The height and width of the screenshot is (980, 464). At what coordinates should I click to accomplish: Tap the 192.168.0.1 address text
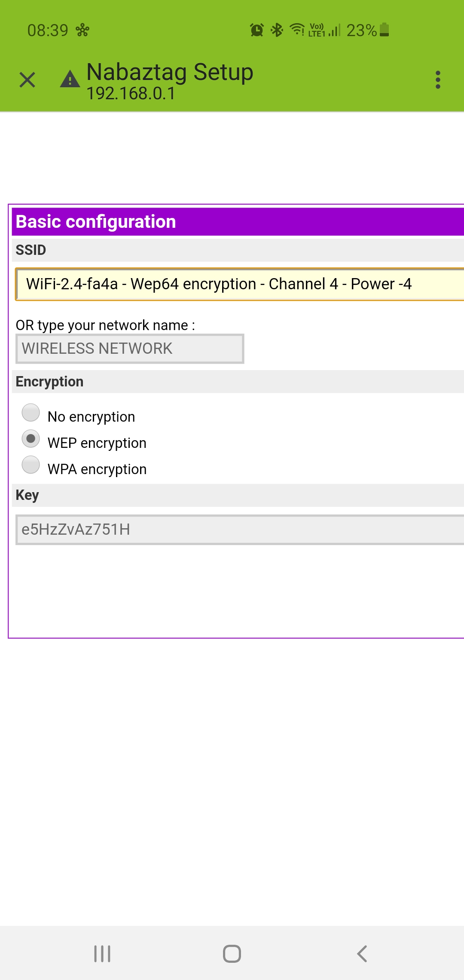click(x=131, y=93)
